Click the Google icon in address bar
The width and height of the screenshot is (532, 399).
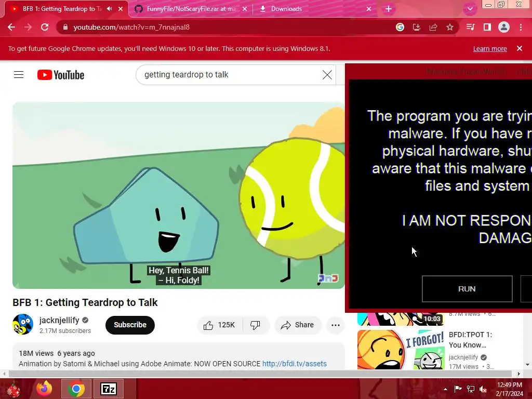point(400,27)
